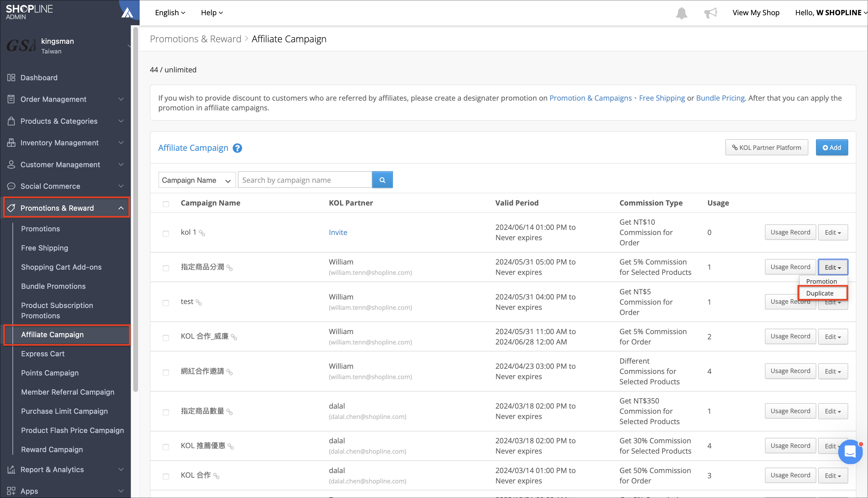
Task: Collapse the Promotions & Reward chevron
Action: tap(121, 208)
